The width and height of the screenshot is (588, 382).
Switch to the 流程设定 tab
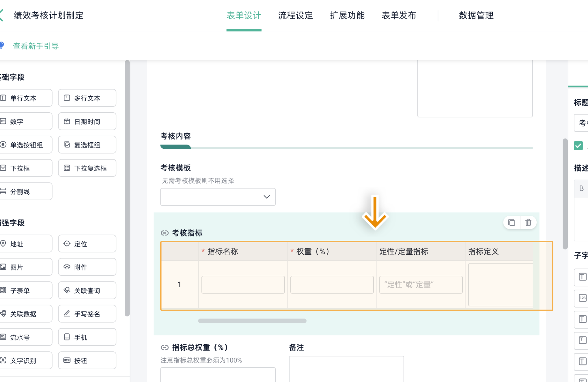(x=295, y=15)
